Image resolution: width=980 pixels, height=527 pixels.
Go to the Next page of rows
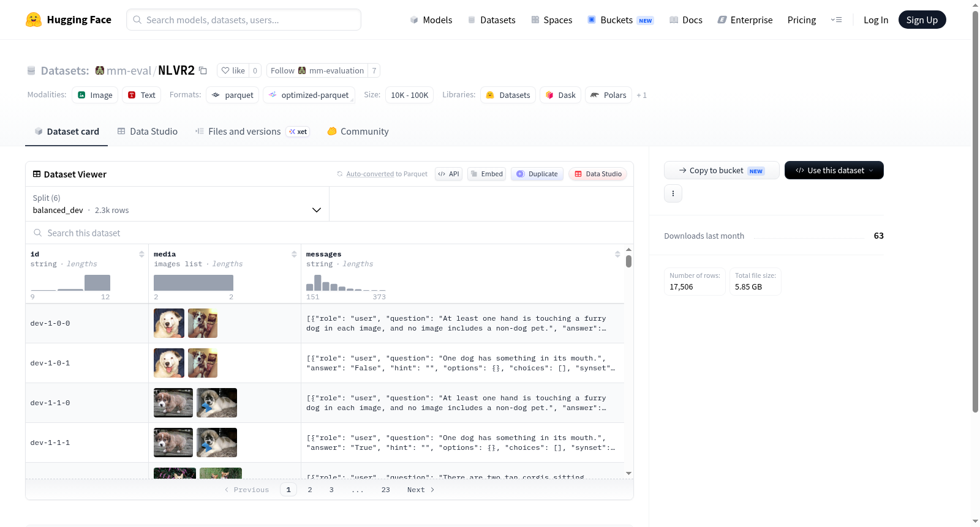pos(421,490)
